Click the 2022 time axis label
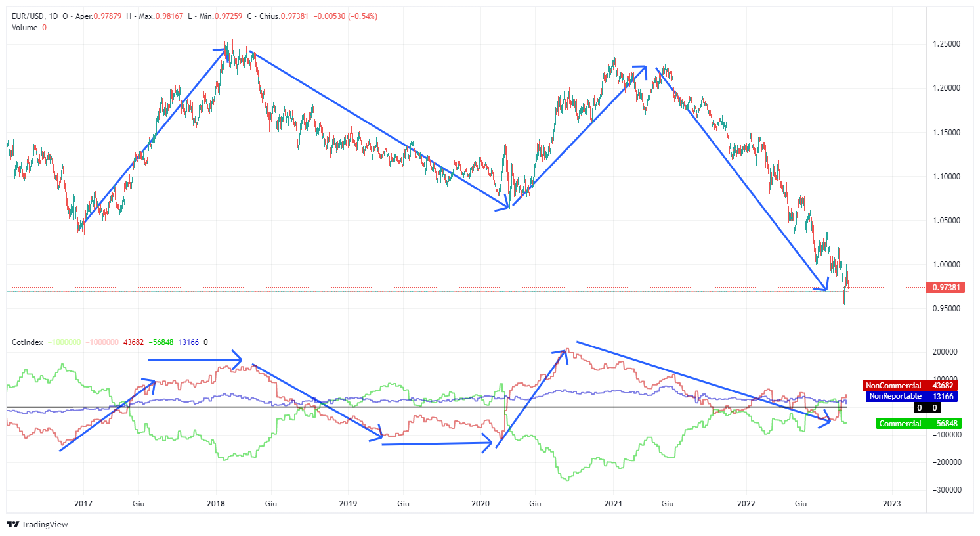The image size is (980, 536). (746, 504)
